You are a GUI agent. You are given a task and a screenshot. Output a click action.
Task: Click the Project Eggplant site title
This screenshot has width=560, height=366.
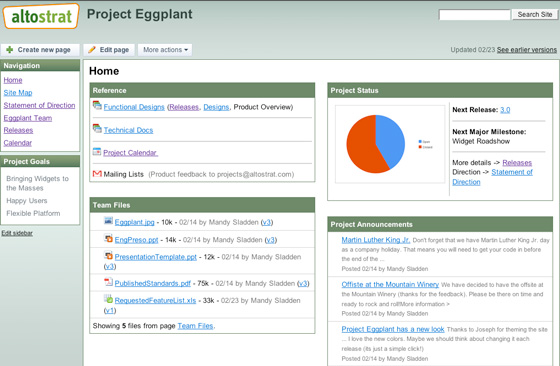(140, 14)
